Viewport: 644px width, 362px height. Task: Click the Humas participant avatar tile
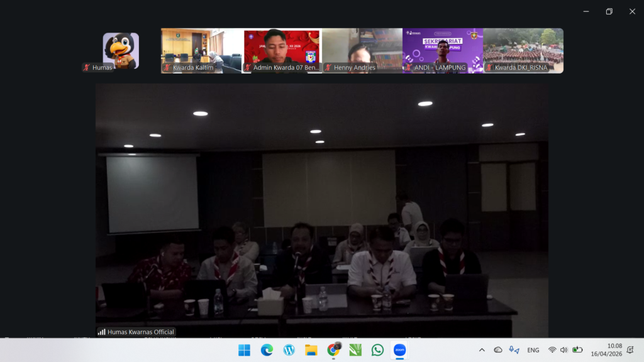point(121,50)
